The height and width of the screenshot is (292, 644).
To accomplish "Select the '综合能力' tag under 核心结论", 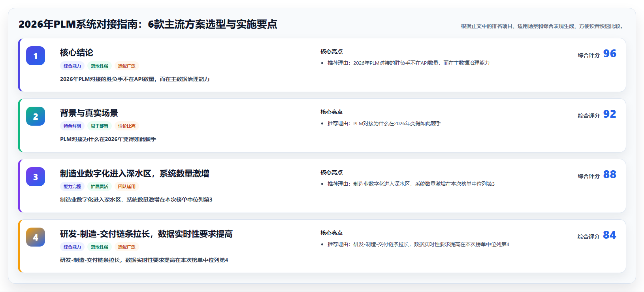I will point(72,66).
